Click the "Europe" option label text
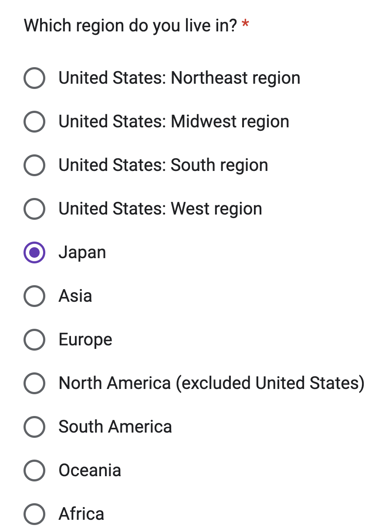 tap(85, 340)
